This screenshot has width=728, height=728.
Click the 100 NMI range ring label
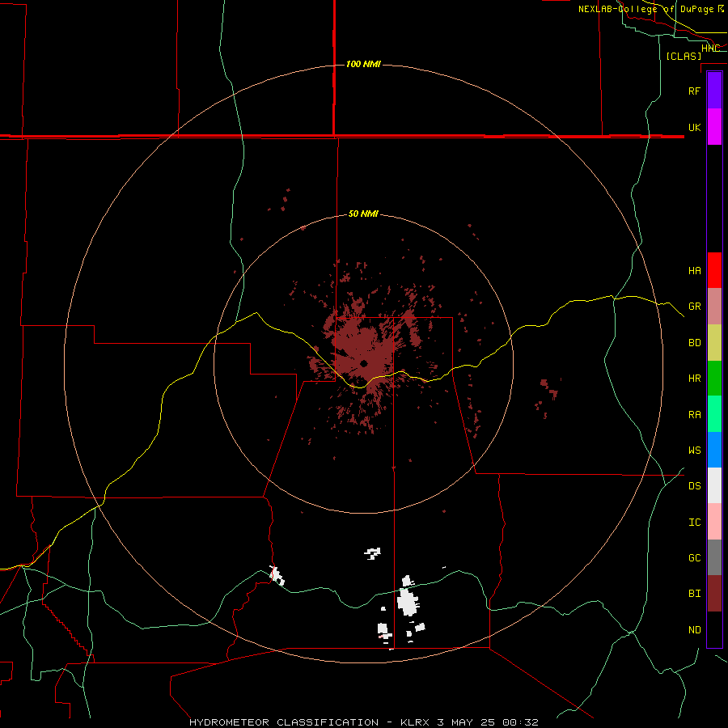[363, 64]
